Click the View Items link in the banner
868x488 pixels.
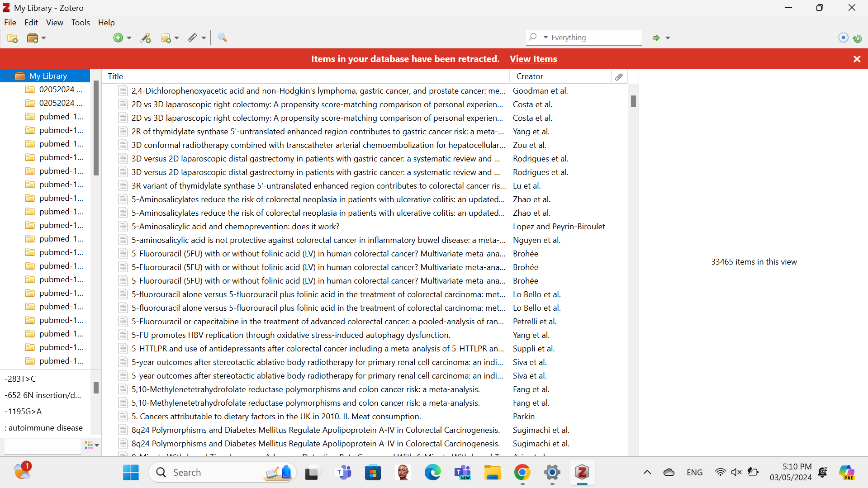pos(533,59)
